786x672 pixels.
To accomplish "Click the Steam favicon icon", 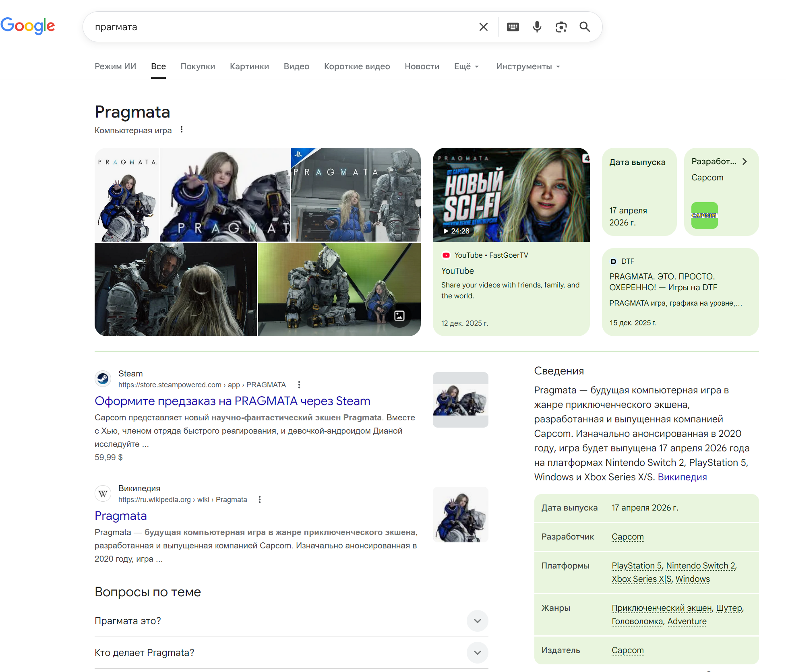I will click(103, 379).
